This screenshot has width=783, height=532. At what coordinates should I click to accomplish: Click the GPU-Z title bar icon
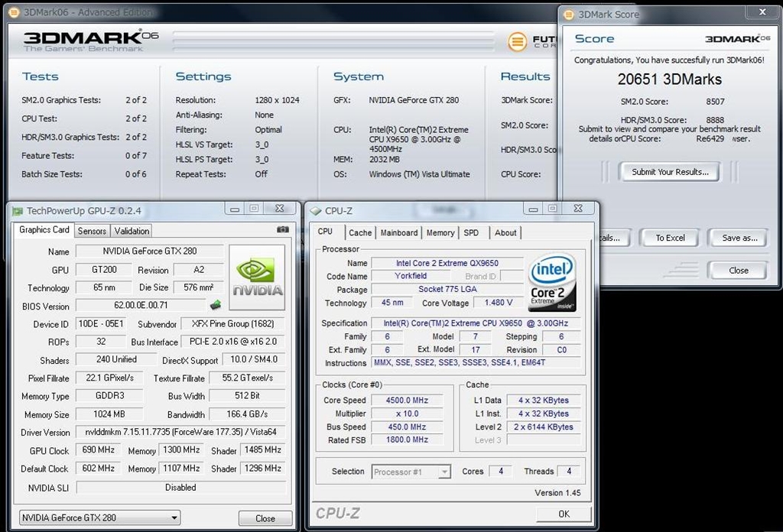(x=17, y=211)
